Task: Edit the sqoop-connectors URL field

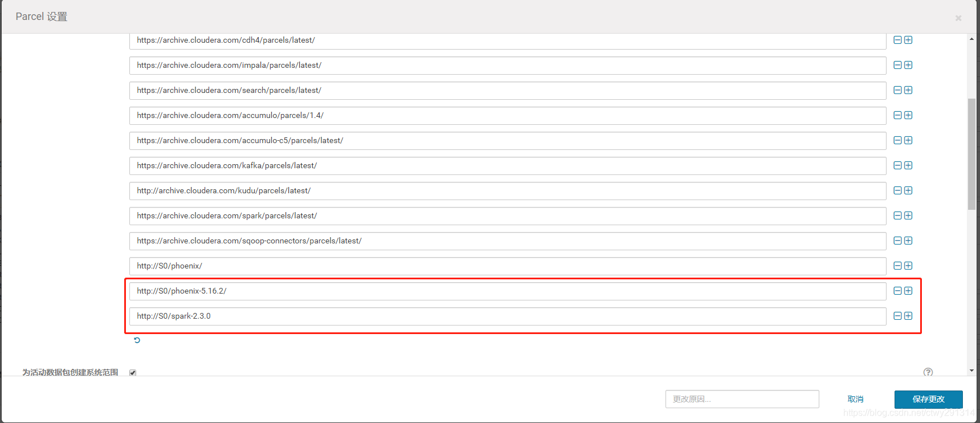Action: point(508,241)
